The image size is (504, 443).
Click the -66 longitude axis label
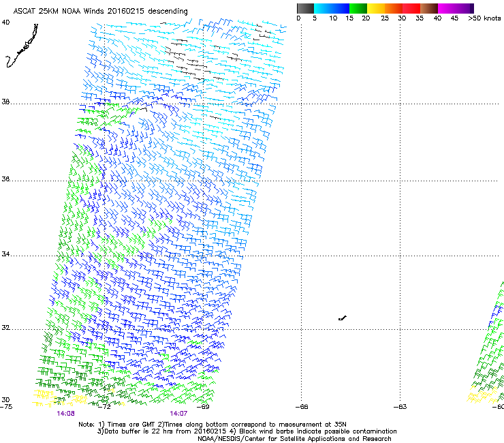tap(301, 407)
